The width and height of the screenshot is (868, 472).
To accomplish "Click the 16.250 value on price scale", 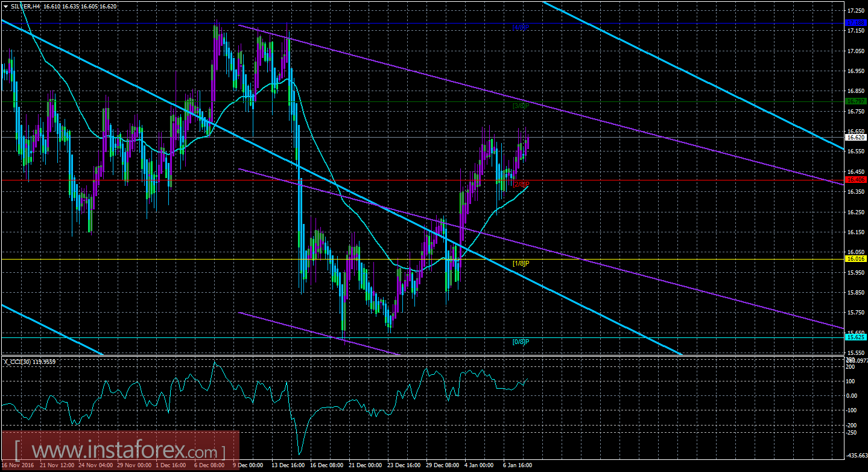I will (856, 212).
